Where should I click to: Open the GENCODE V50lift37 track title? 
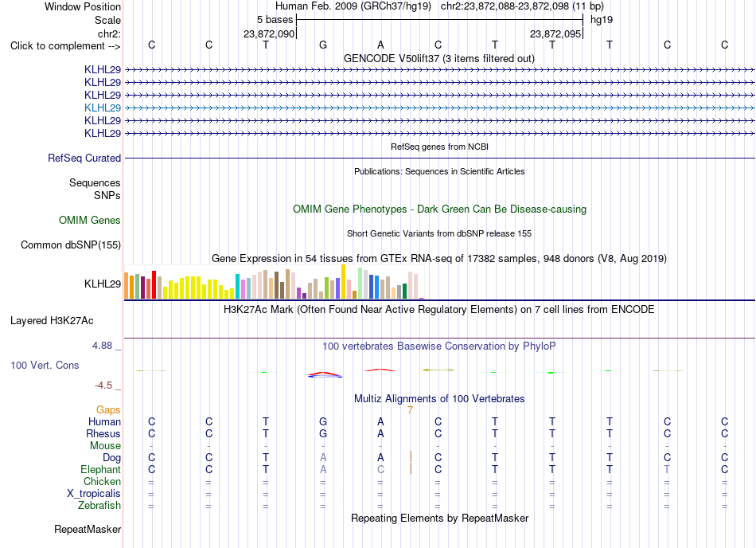[438, 59]
